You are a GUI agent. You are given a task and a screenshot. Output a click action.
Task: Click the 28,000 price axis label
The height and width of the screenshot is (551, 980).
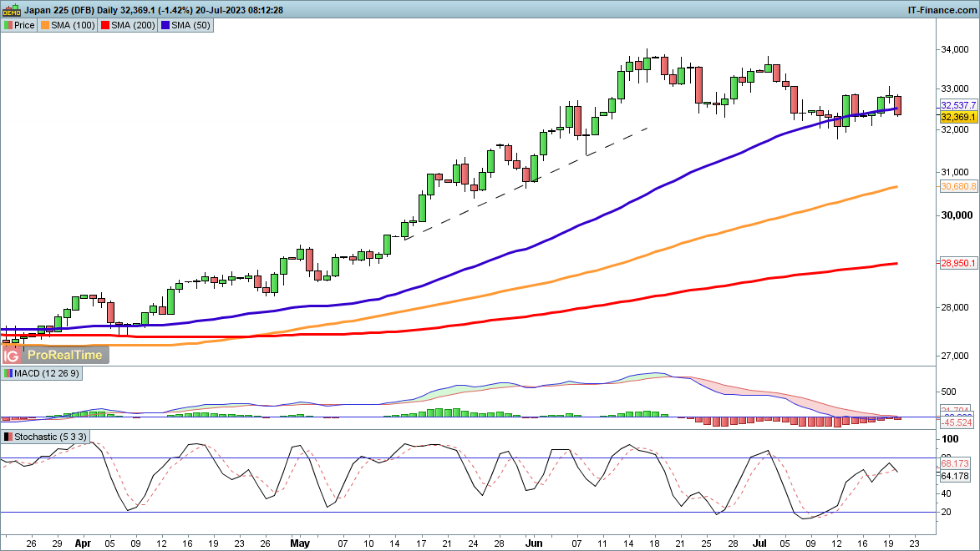click(955, 307)
